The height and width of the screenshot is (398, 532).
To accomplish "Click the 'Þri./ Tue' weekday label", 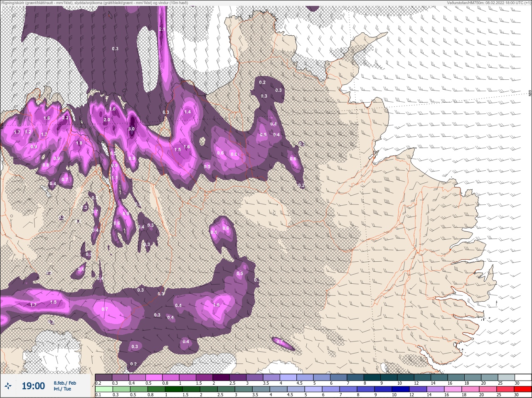I will pos(62,389).
